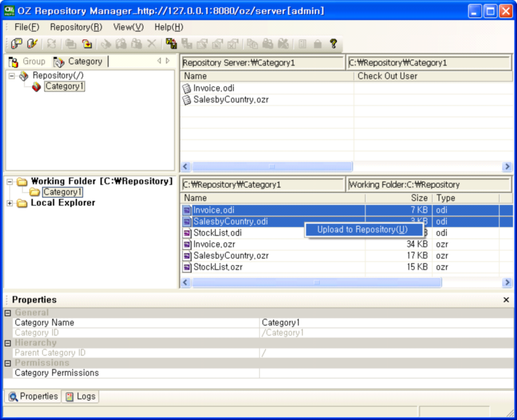Sort by Check Out User column header
Screen dimensions: 517x420
click(433, 76)
